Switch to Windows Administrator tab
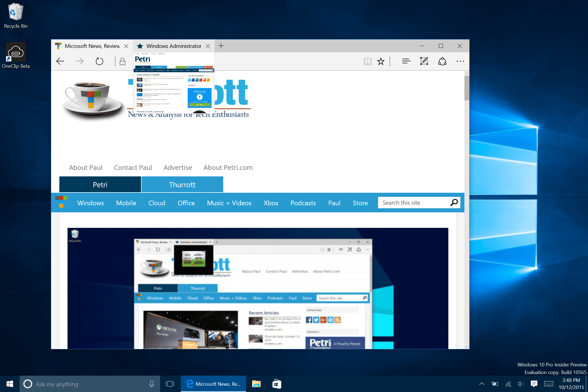588x392 pixels. [x=173, y=46]
